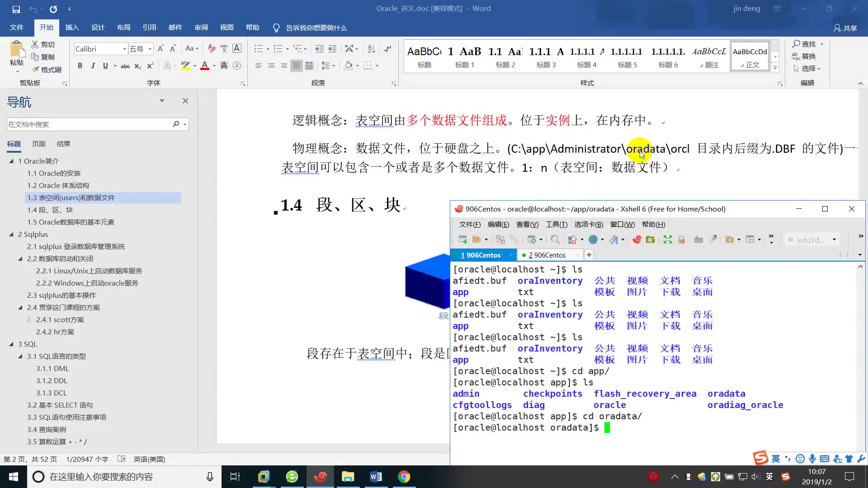Click the text highlight color icon

tap(185, 66)
